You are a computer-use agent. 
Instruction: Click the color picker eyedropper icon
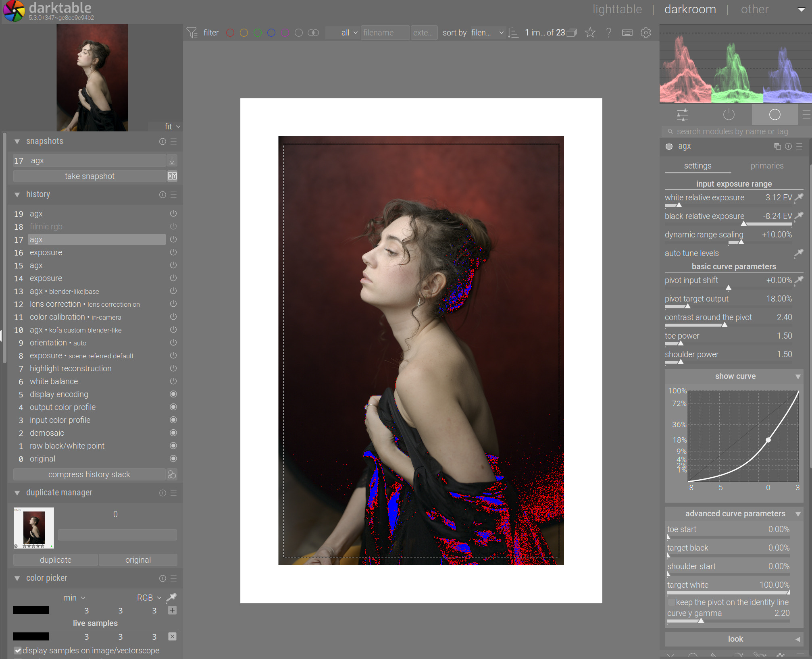(171, 597)
